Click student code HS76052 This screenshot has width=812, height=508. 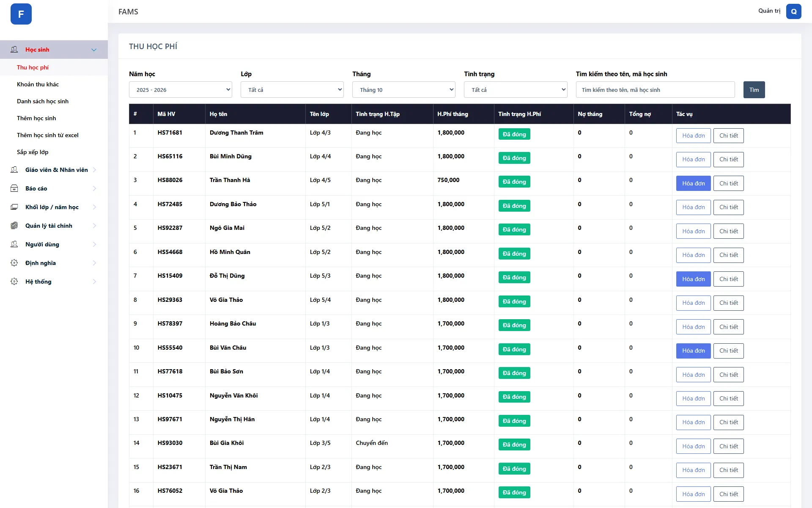170,491
